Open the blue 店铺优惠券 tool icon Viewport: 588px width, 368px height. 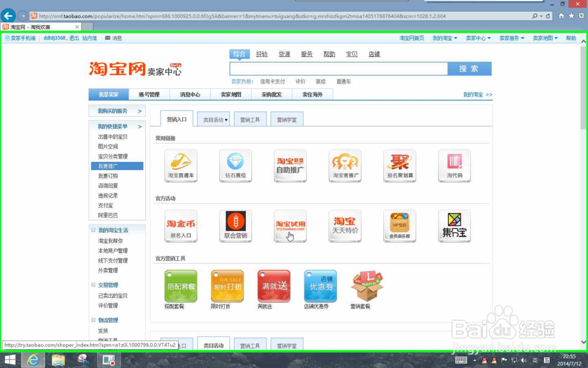(320, 286)
